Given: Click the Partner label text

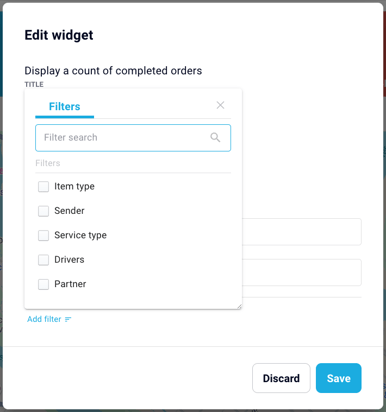Looking at the screenshot, I should click(x=70, y=284).
